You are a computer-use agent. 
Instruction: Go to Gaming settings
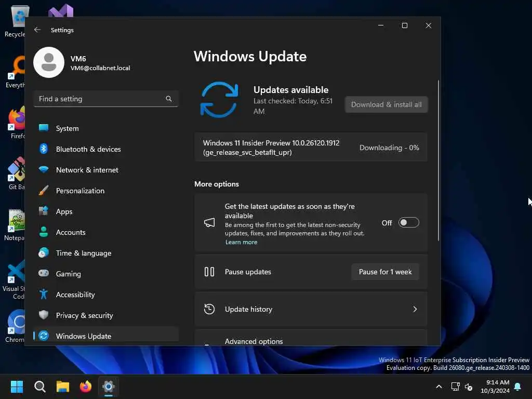point(106,273)
